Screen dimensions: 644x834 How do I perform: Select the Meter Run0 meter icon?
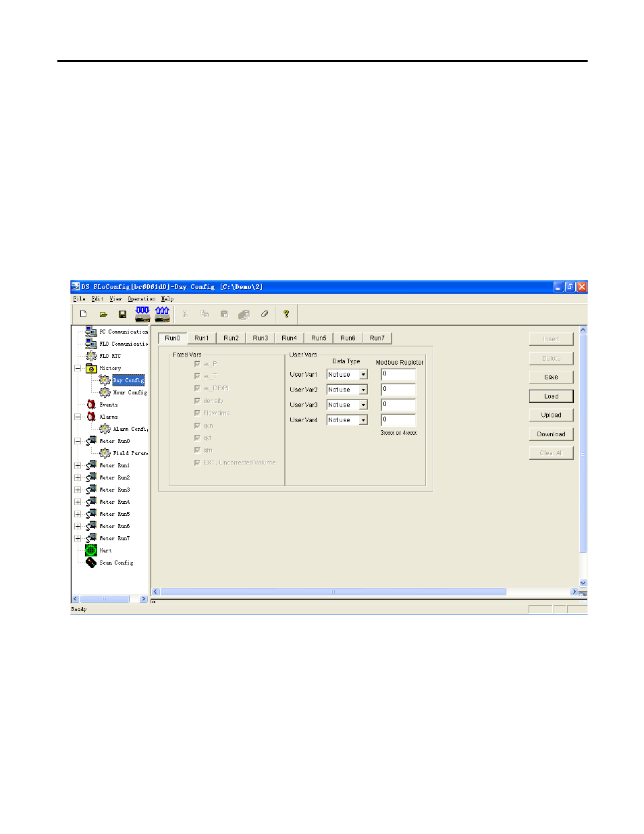click(91, 441)
